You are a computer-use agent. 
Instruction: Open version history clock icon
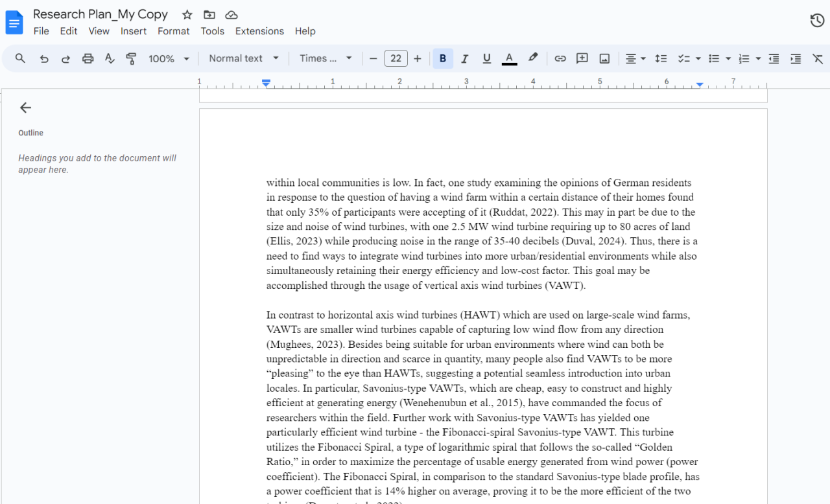coord(817,21)
